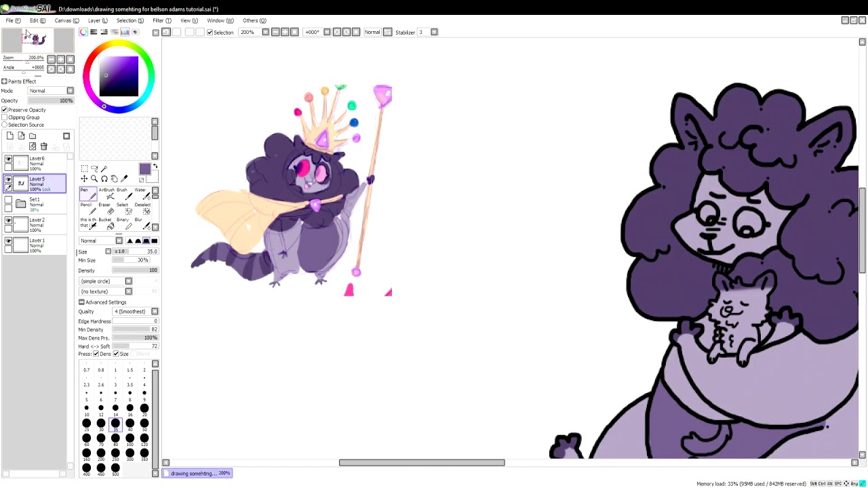
Task: Open the brush blending mode Normal dropdown
Action: coord(101,241)
